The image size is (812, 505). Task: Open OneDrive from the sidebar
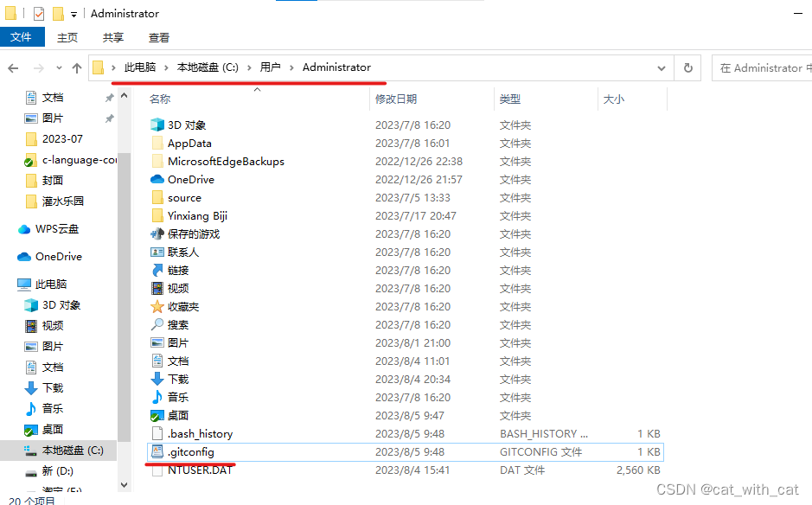(x=58, y=256)
